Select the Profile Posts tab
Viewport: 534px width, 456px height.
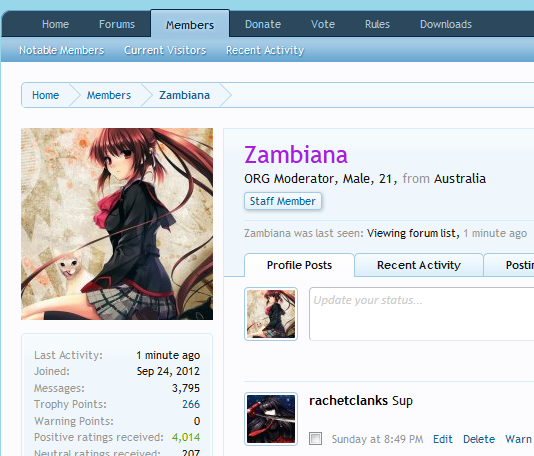point(299,265)
